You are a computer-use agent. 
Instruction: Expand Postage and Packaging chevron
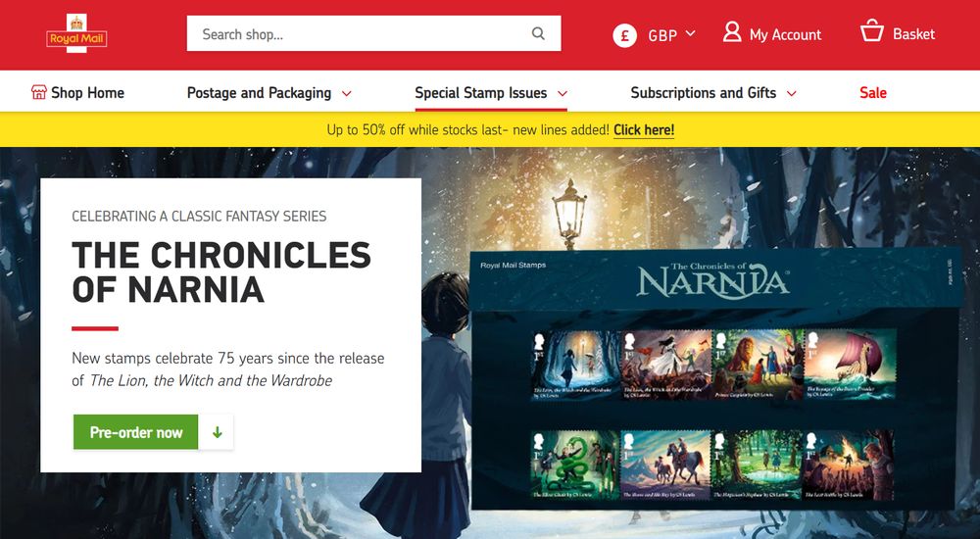346,94
